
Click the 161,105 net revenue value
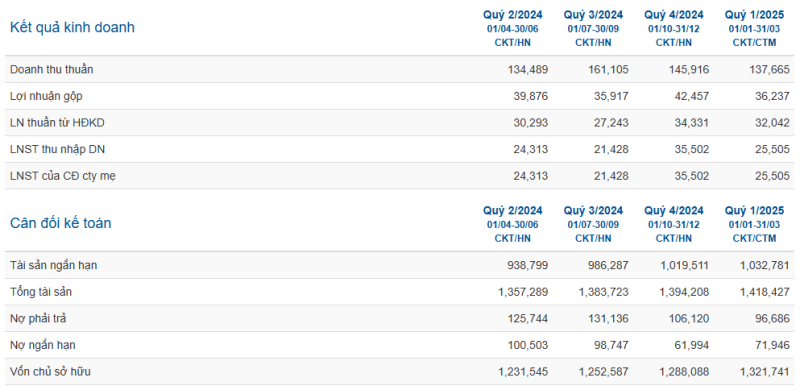click(609, 69)
